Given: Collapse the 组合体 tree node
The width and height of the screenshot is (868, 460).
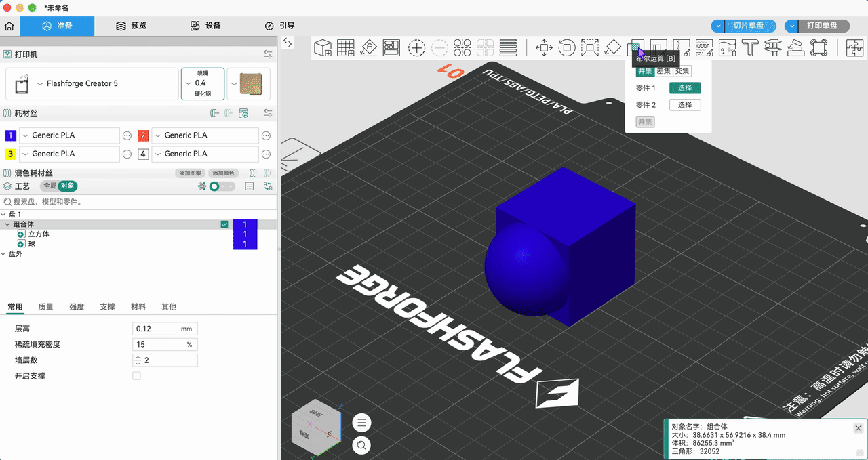Looking at the screenshot, I should pos(8,224).
